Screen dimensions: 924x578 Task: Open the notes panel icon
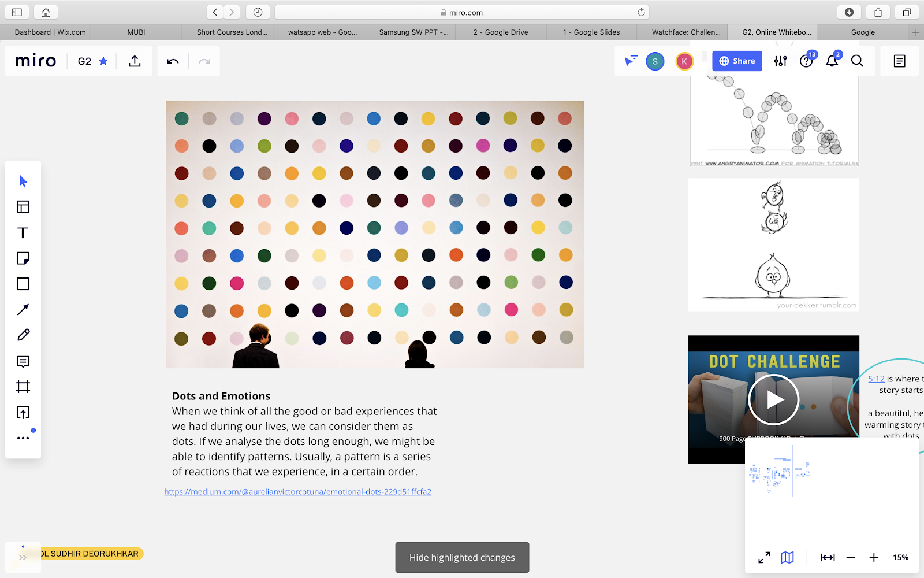pyautogui.click(x=899, y=61)
